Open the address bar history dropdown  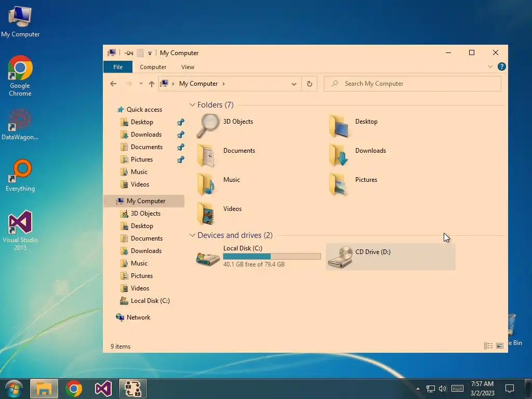pyautogui.click(x=294, y=84)
